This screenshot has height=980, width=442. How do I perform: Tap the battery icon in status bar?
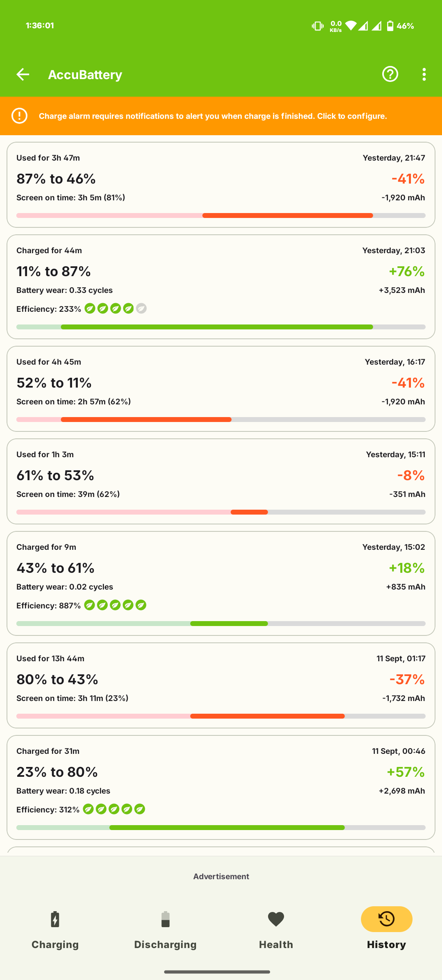(x=390, y=26)
